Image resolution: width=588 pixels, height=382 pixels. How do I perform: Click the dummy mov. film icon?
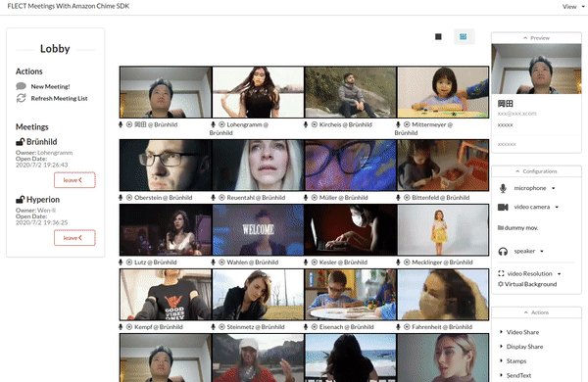(500, 227)
